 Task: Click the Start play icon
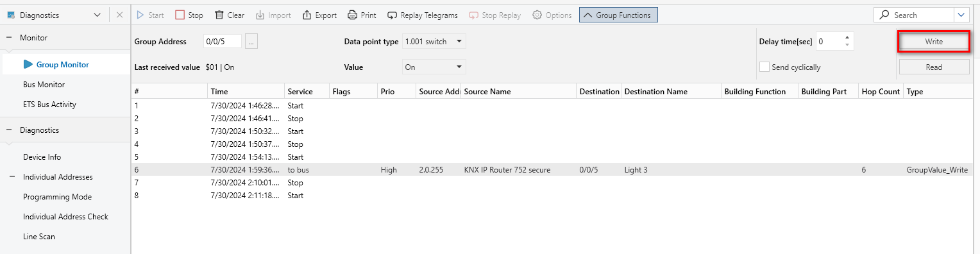point(140,15)
